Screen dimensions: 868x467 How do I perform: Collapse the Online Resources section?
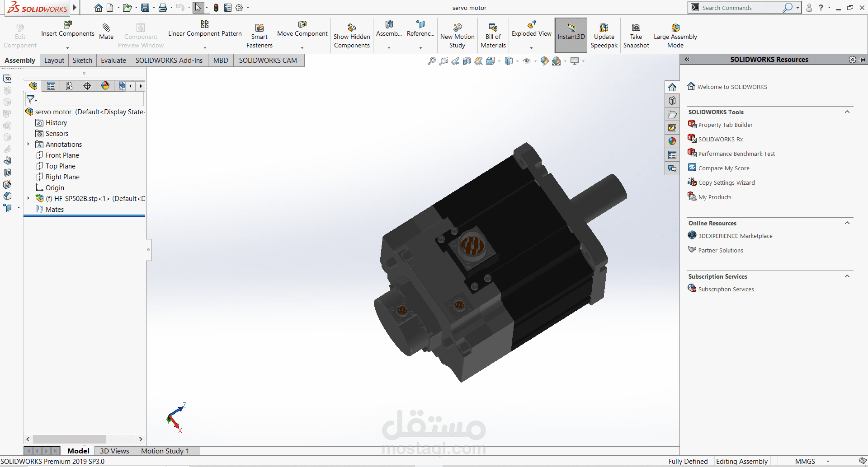click(x=847, y=223)
